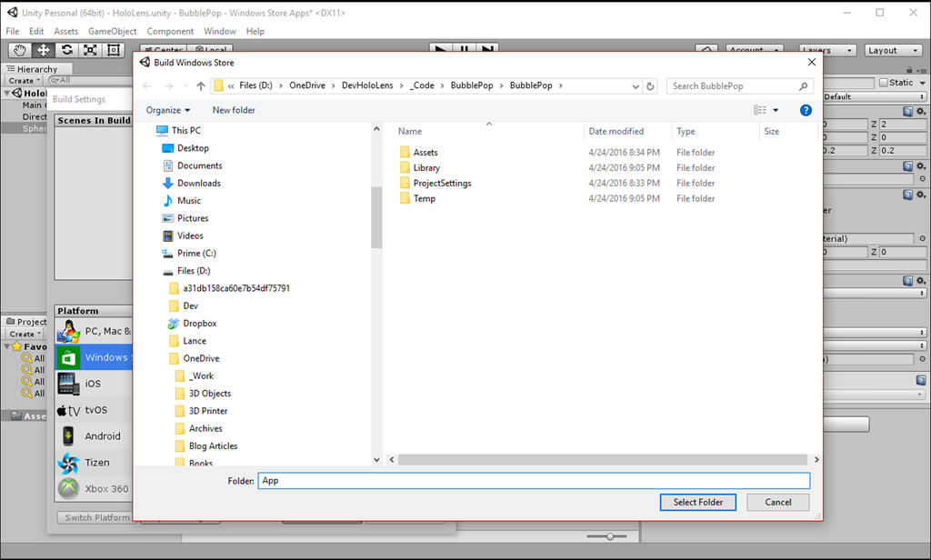Select the Xbox 360 platform entry
Viewport: 931px width, 560px height.
pyautogui.click(x=94, y=488)
